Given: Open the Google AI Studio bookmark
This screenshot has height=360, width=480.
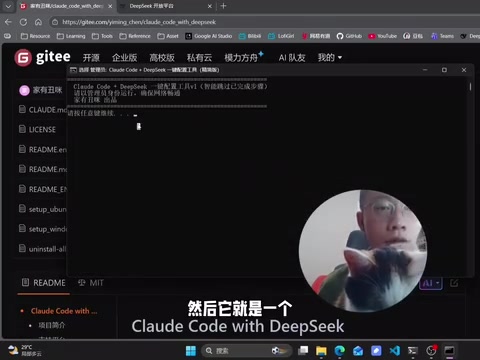Looking at the screenshot, I should [x=209, y=36].
